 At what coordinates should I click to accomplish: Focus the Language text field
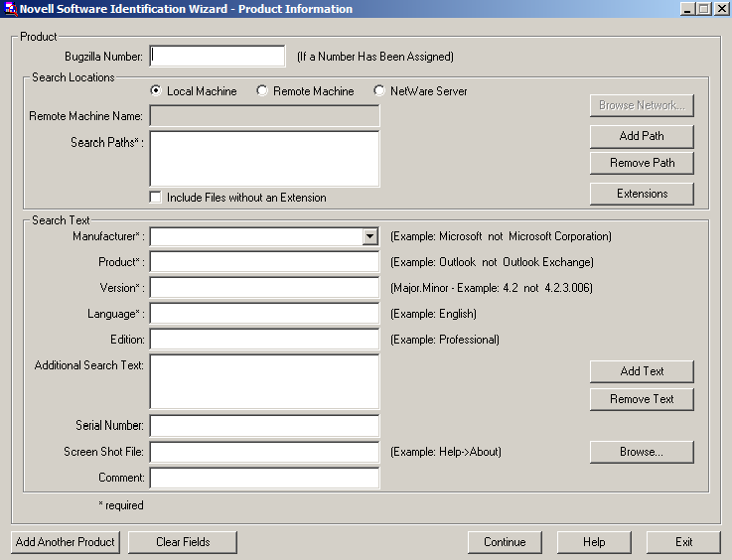point(265,313)
